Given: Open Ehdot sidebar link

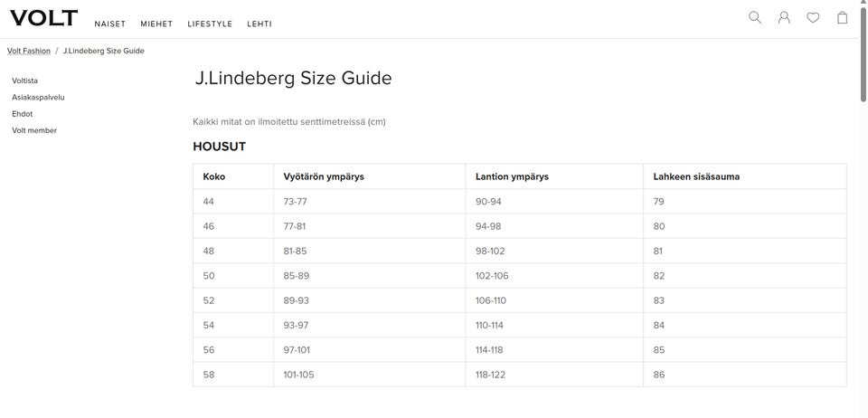Looking at the screenshot, I should 22,114.
